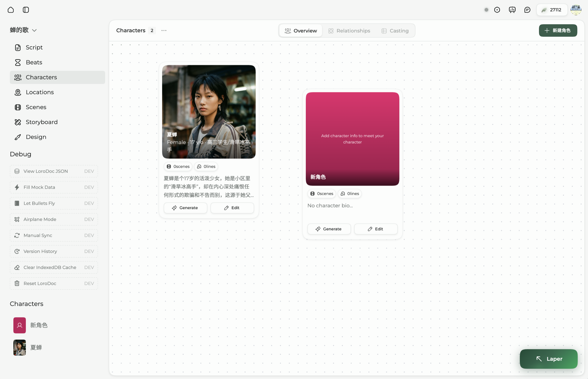The width and height of the screenshot is (588, 379).
Task: Open the 27112 credits balance menu
Action: 552,10
